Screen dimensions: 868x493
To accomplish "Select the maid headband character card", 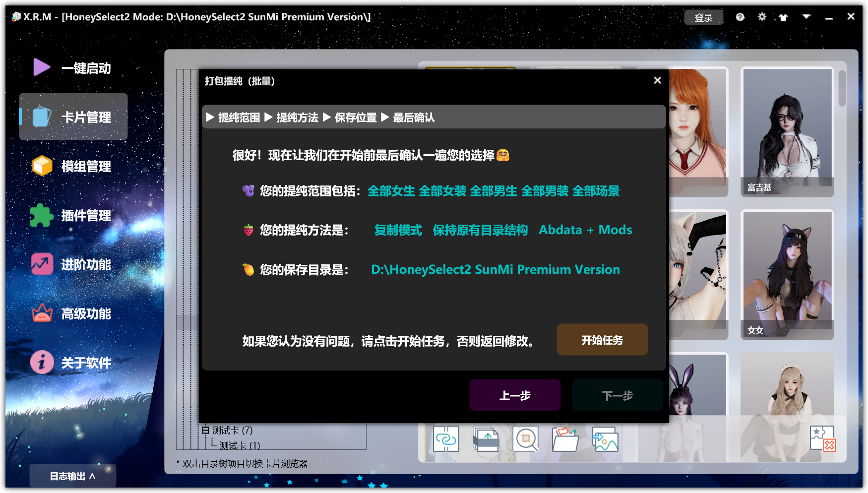I will pos(787,384).
